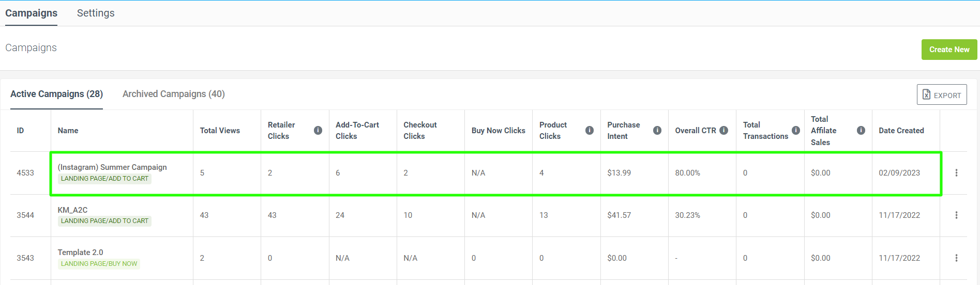Open info icon next to Purchase Intent
The width and height of the screenshot is (980, 285).
click(657, 131)
